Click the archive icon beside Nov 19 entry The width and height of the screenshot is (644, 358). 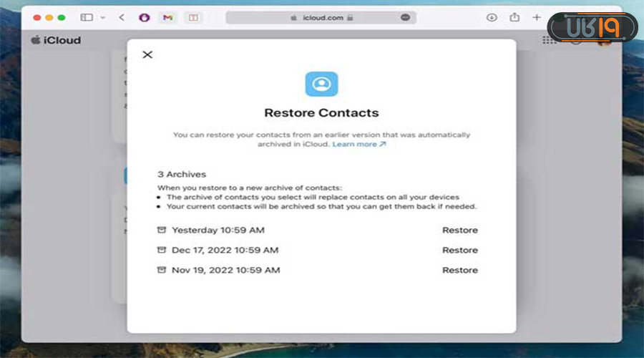[x=162, y=271]
